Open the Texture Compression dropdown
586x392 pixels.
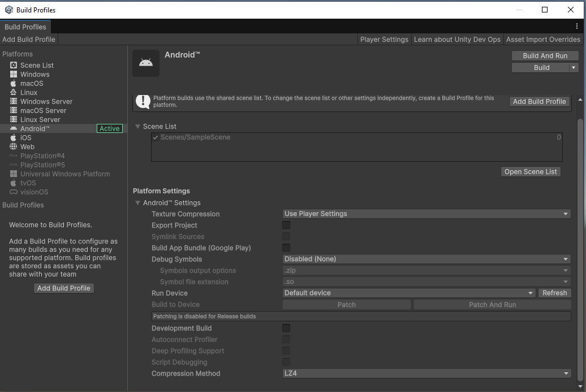(426, 214)
